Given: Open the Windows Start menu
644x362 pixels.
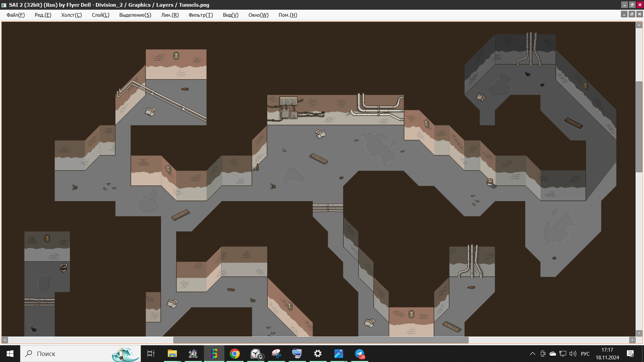Looking at the screenshot, I should point(10,354).
